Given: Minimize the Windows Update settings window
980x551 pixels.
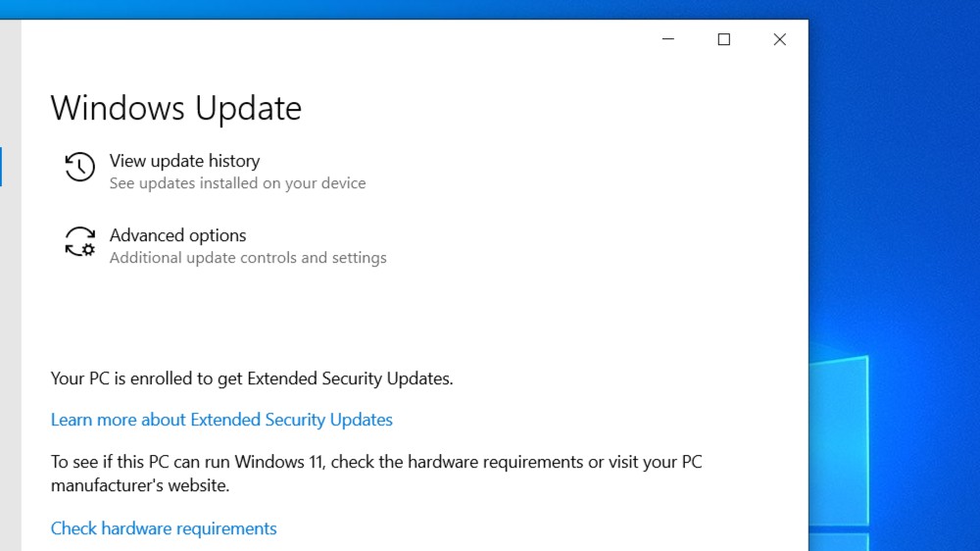Looking at the screenshot, I should point(668,39).
